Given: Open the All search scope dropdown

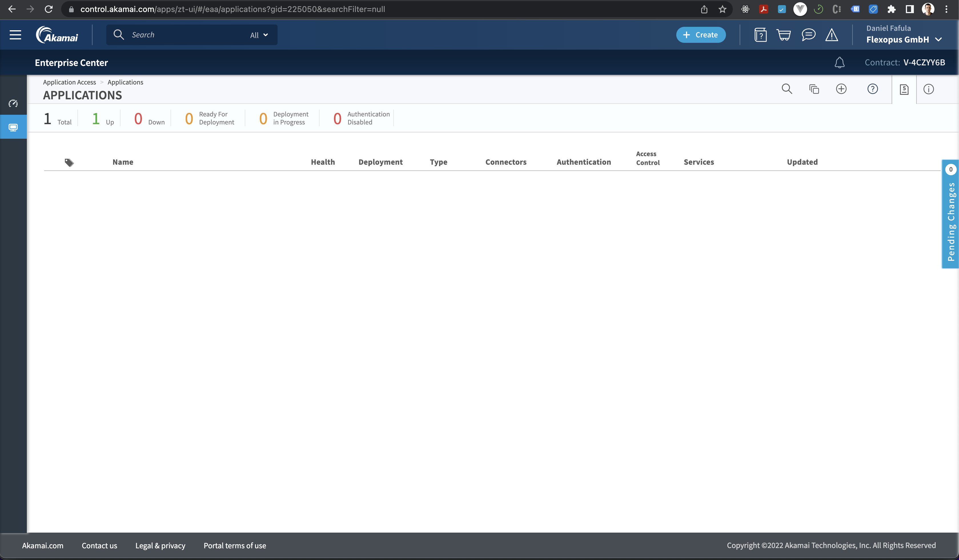Looking at the screenshot, I should click(x=258, y=35).
